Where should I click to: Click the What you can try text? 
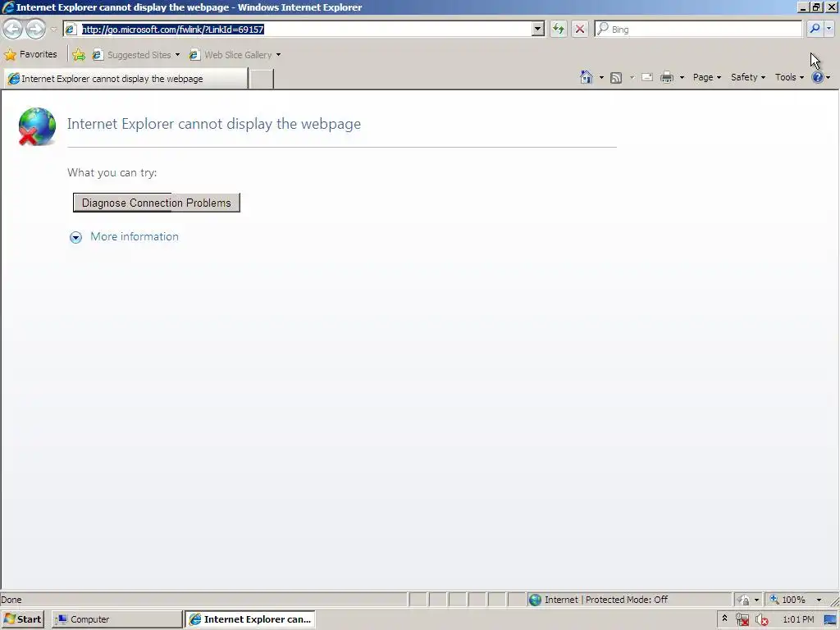[112, 172]
